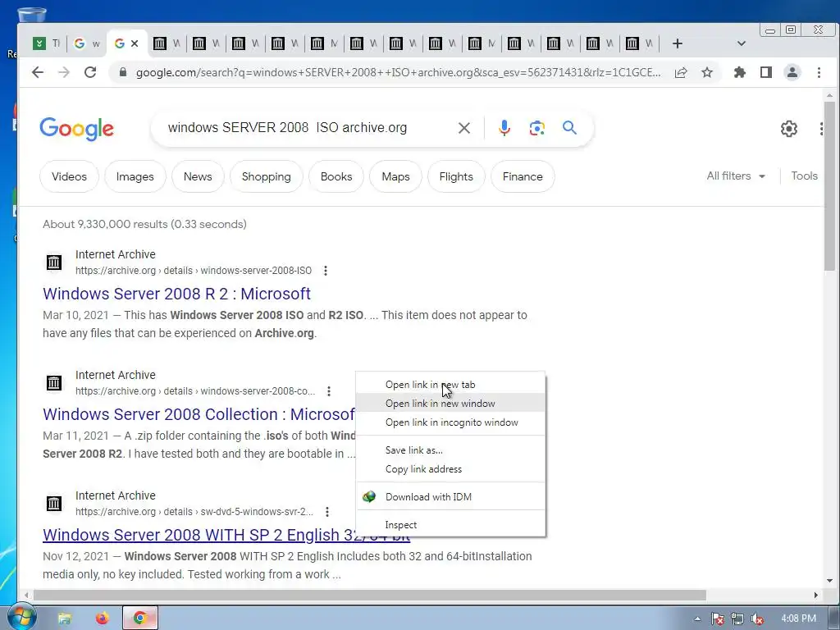This screenshot has height=630, width=840.
Task: Open Google quick settings gear
Action: [x=788, y=129]
